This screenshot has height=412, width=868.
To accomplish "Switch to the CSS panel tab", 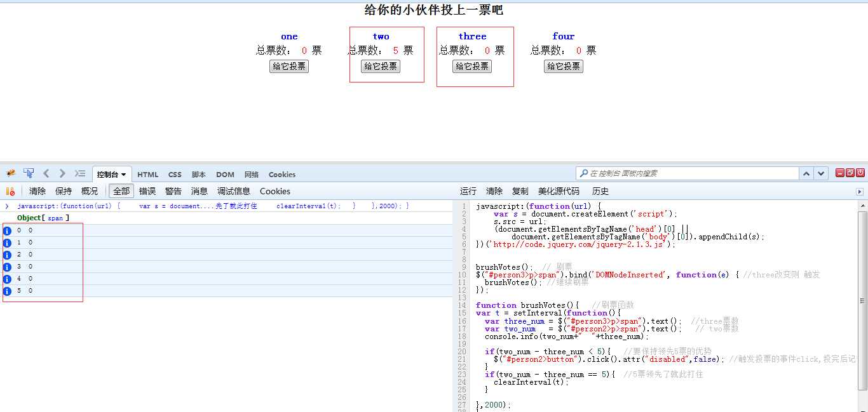I will [x=175, y=175].
